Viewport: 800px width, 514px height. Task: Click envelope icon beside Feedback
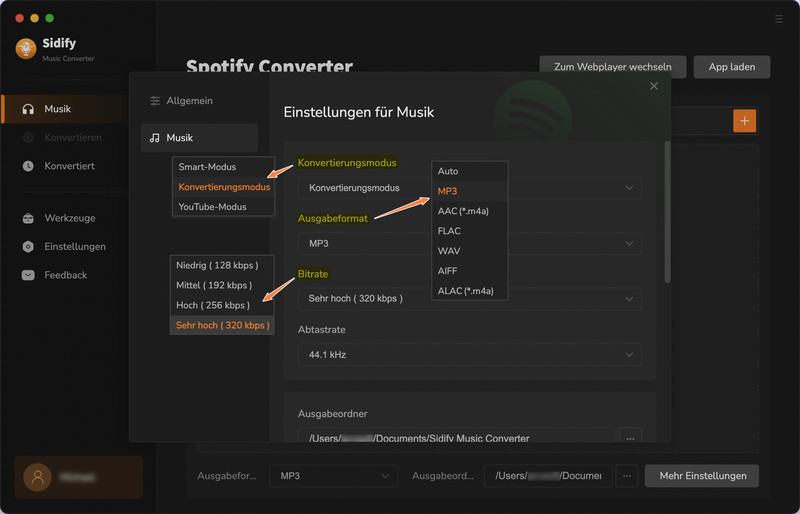[28, 275]
